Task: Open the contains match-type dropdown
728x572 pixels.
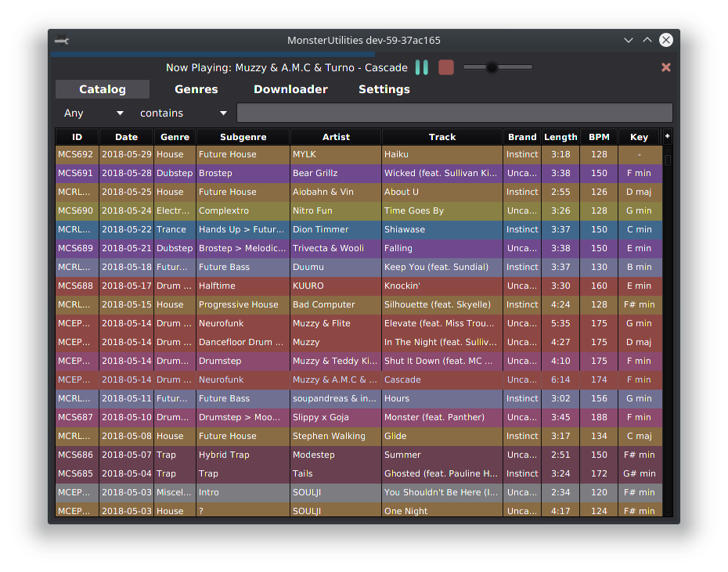Action: pyautogui.click(x=183, y=113)
